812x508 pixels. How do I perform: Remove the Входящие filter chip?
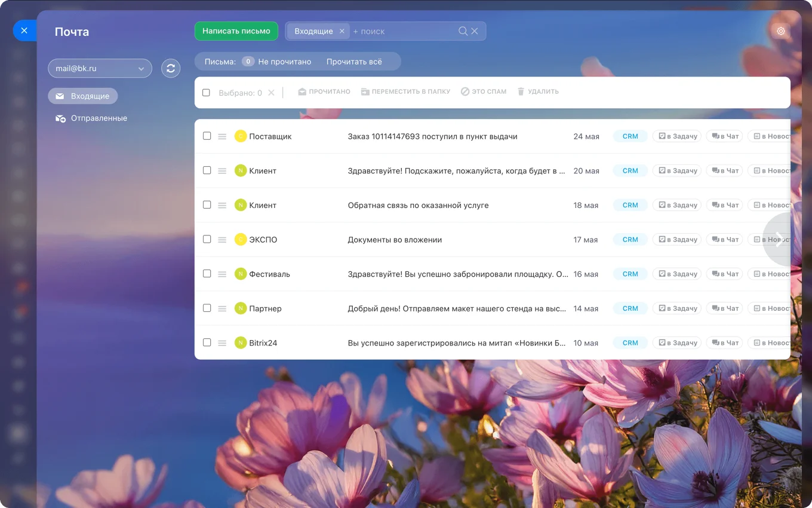[x=342, y=31]
